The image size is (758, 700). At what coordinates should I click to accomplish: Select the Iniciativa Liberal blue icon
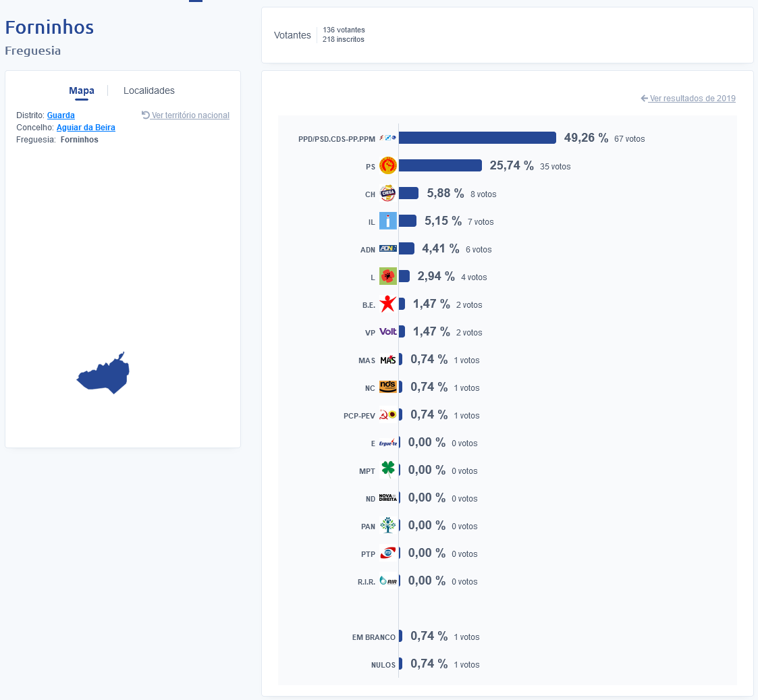point(387,221)
